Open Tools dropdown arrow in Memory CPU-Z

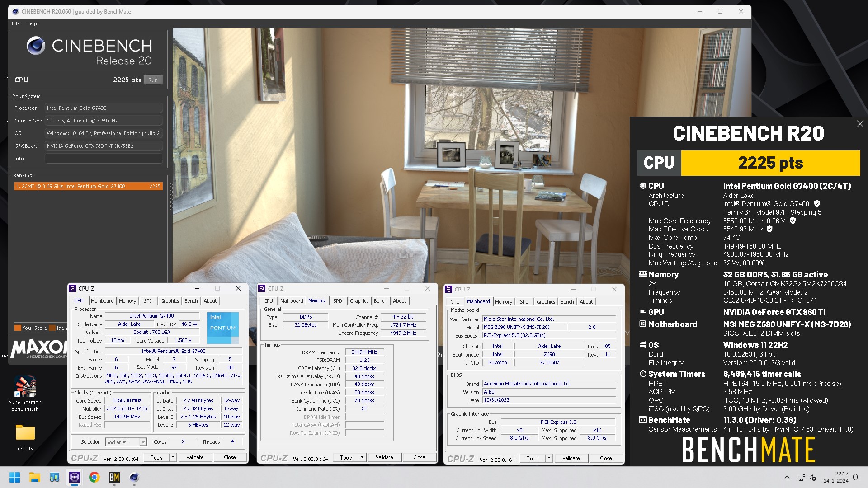[x=362, y=457]
